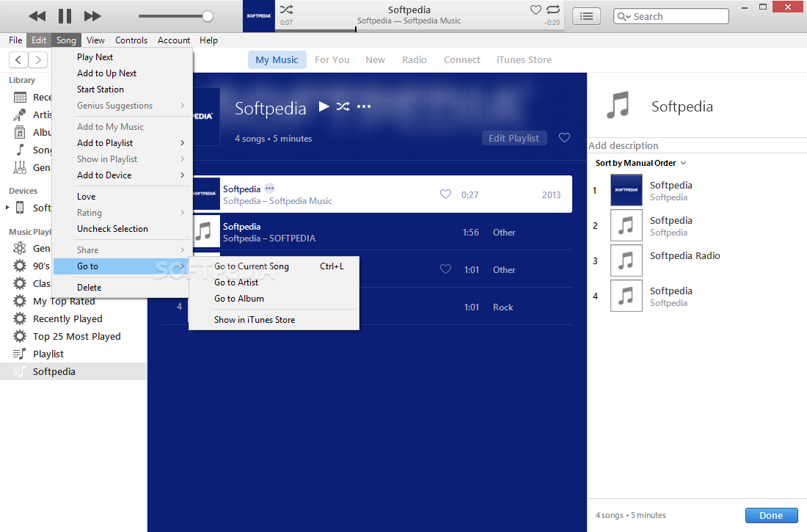Open the Help menu
The image size is (807, 532).
[x=208, y=40]
